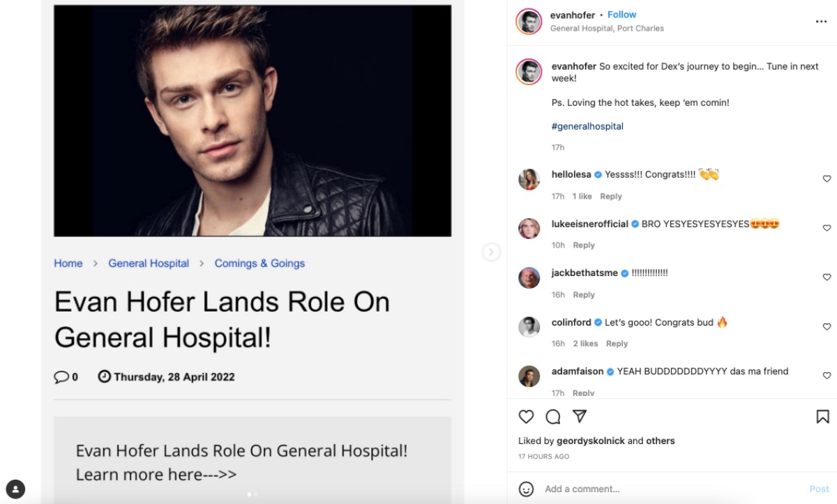View likes by clicking "others"
This screenshot has width=837, height=504.
tap(661, 441)
